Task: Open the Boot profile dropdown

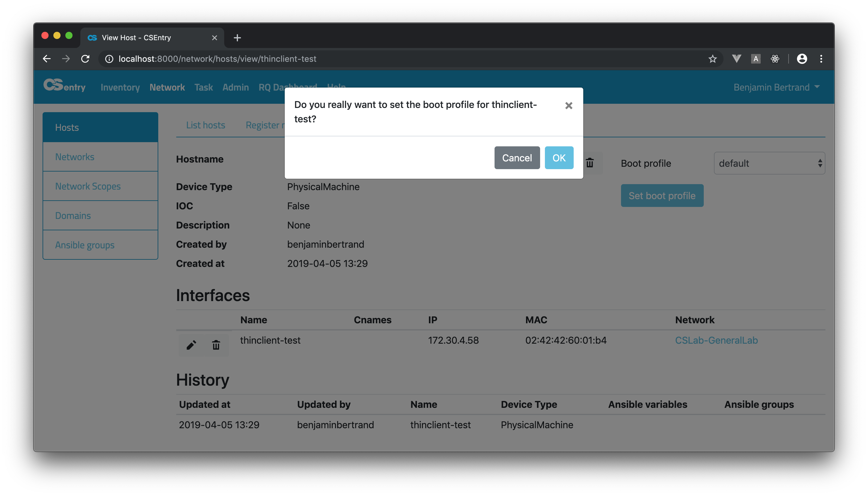Action: pyautogui.click(x=769, y=163)
